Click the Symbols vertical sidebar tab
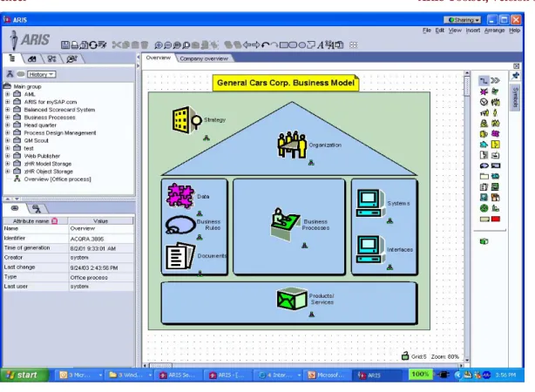This screenshot has height=392, width=535. (x=516, y=98)
